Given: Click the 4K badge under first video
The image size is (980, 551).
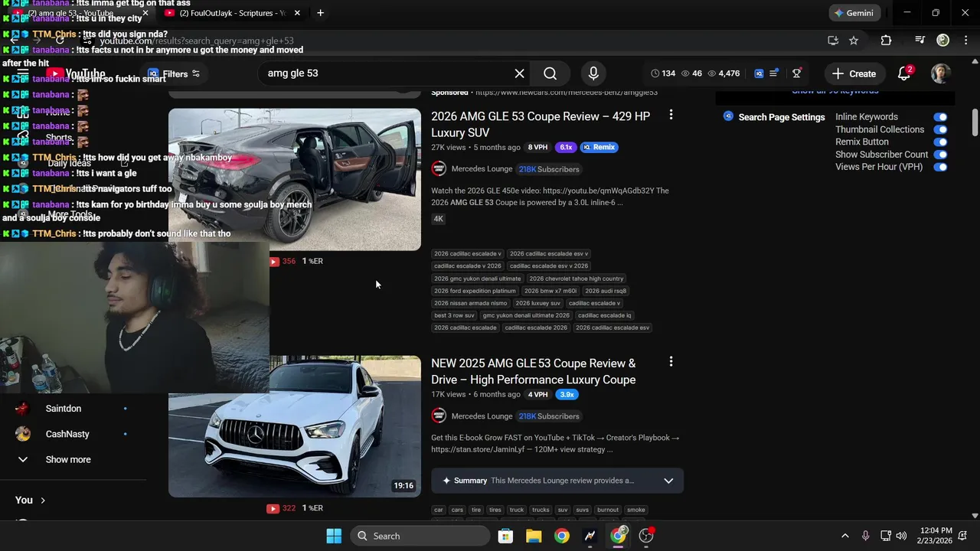Looking at the screenshot, I should pyautogui.click(x=438, y=219).
